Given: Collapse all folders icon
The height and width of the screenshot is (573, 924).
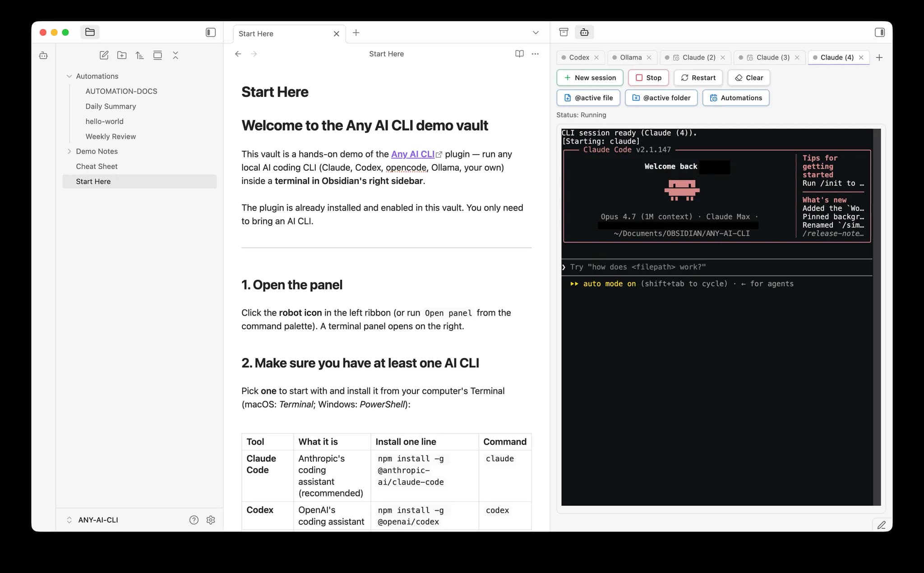Looking at the screenshot, I should coord(176,55).
